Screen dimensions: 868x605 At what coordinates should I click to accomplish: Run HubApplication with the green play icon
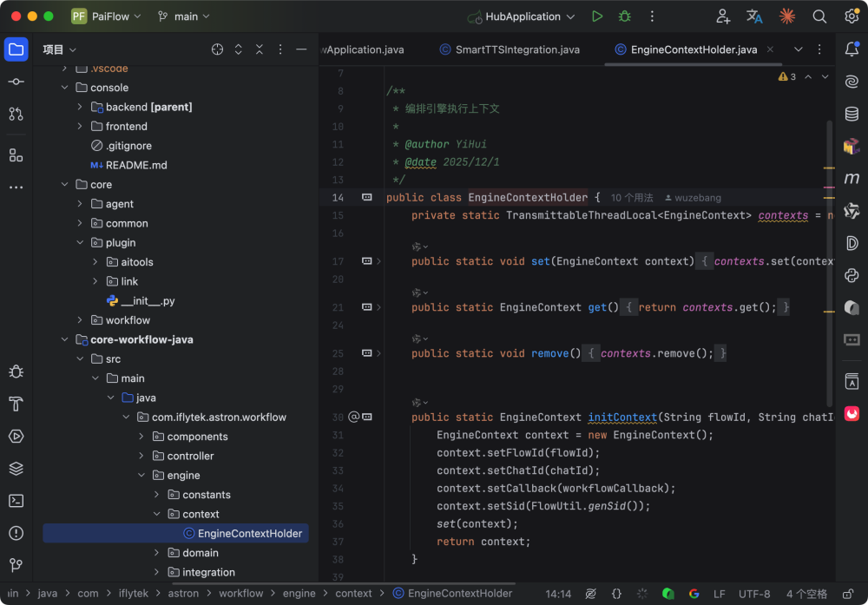tap(597, 16)
